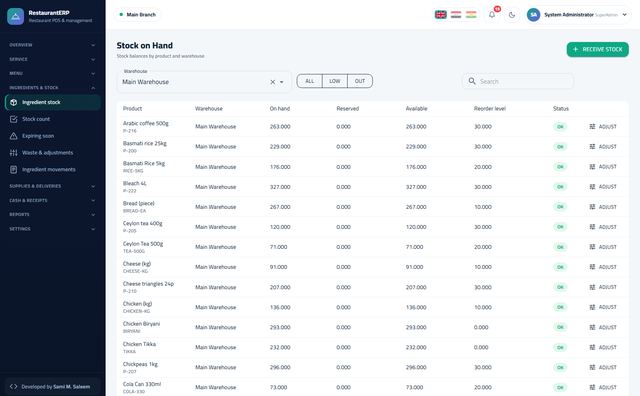Open Ingredient movements page
Image resolution: width=640 pixels, height=396 pixels.
(53, 169)
